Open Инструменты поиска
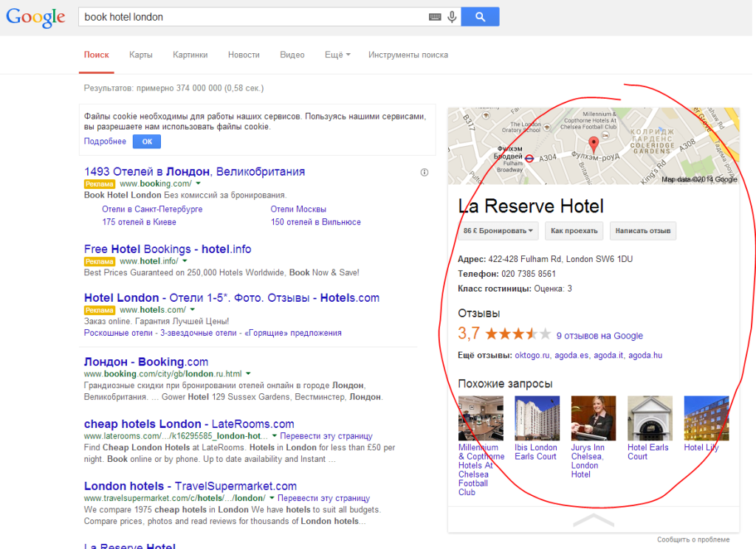Viewport: 756px width, 549px height. pyautogui.click(x=408, y=55)
